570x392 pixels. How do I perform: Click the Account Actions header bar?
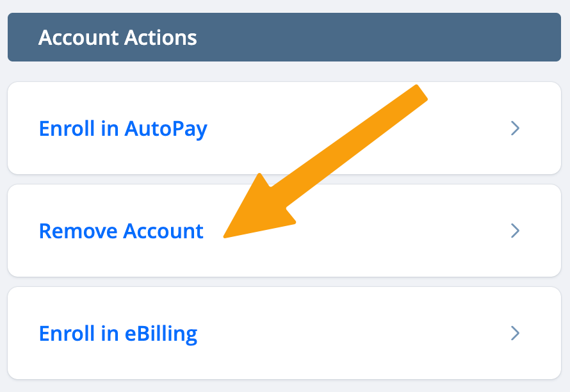284,37
